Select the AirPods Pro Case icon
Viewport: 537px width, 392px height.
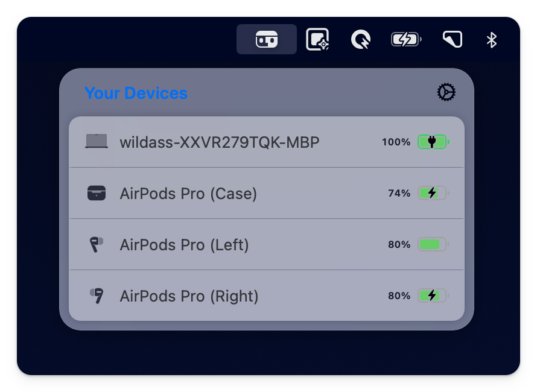pyautogui.click(x=97, y=193)
